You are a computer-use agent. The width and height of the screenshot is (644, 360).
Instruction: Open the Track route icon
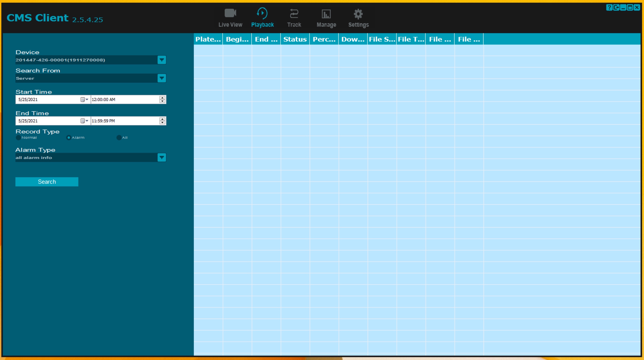[x=294, y=14]
